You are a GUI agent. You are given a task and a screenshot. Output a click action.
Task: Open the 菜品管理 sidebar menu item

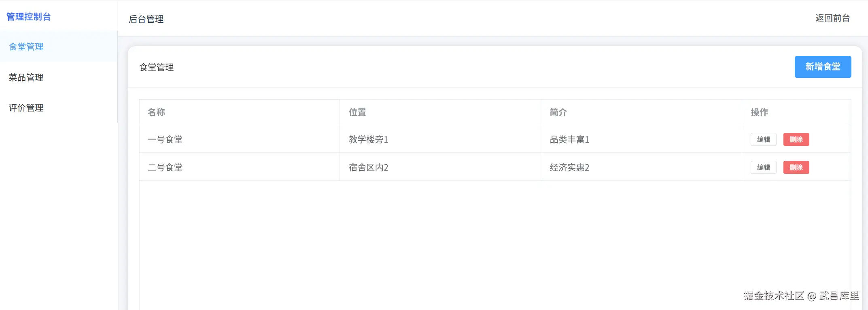tap(59, 77)
